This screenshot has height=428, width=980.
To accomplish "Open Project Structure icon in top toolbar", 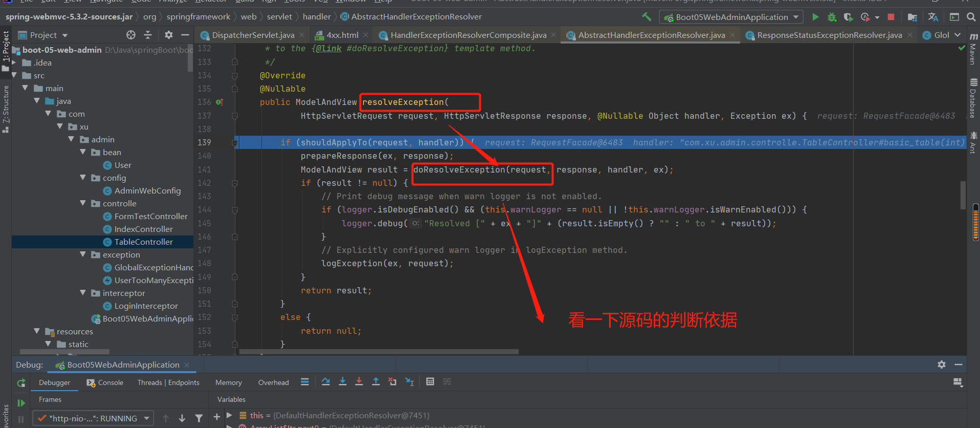I will [912, 17].
